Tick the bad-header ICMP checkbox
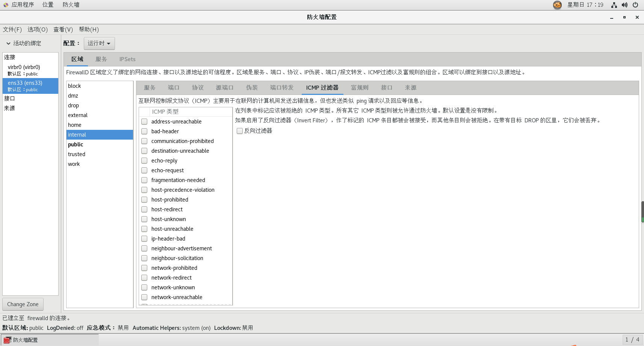 point(144,131)
